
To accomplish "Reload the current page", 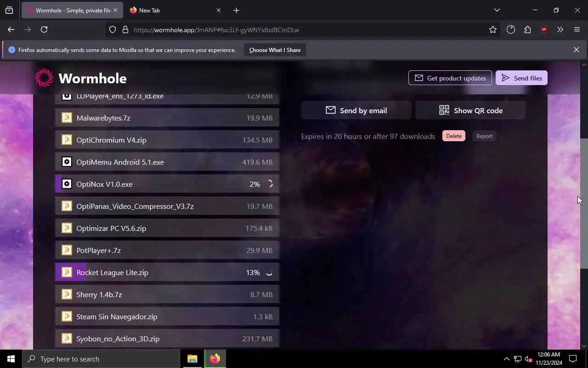I will point(44,29).
